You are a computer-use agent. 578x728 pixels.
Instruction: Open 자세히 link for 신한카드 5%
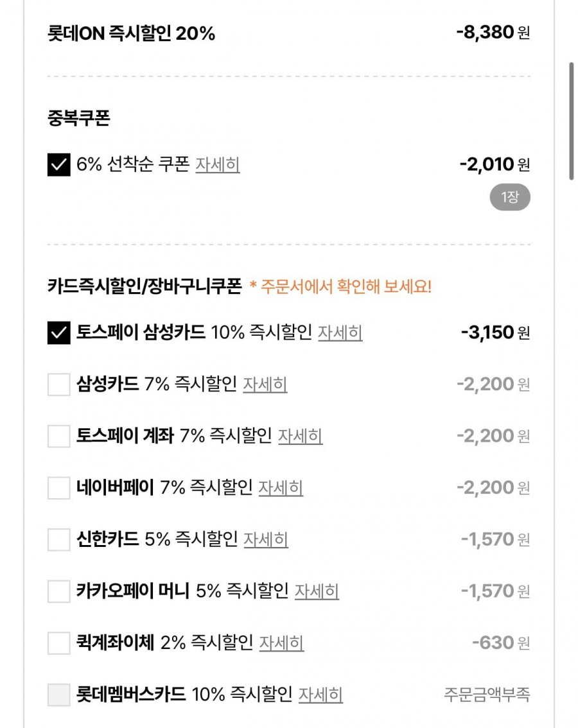pos(266,540)
